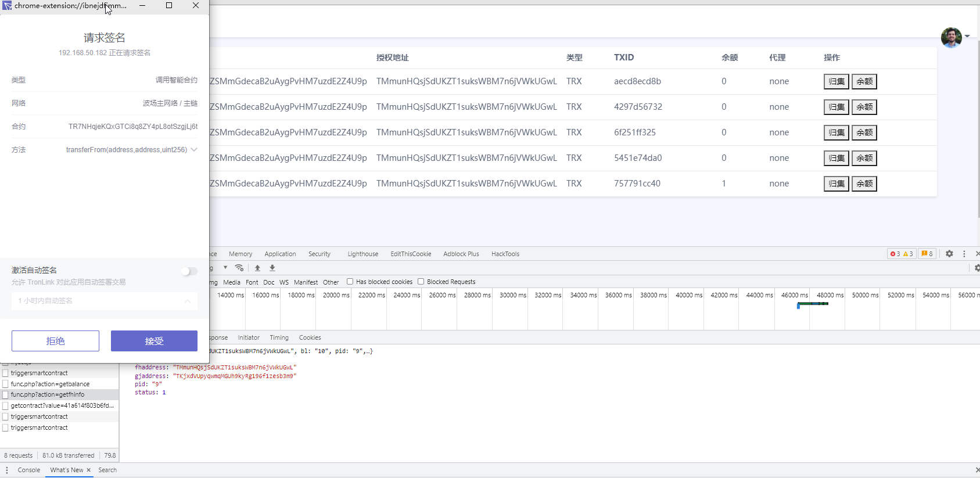Click 归集 in the 5451e74da0 row
The image size is (980, 478).
point(837,158)
